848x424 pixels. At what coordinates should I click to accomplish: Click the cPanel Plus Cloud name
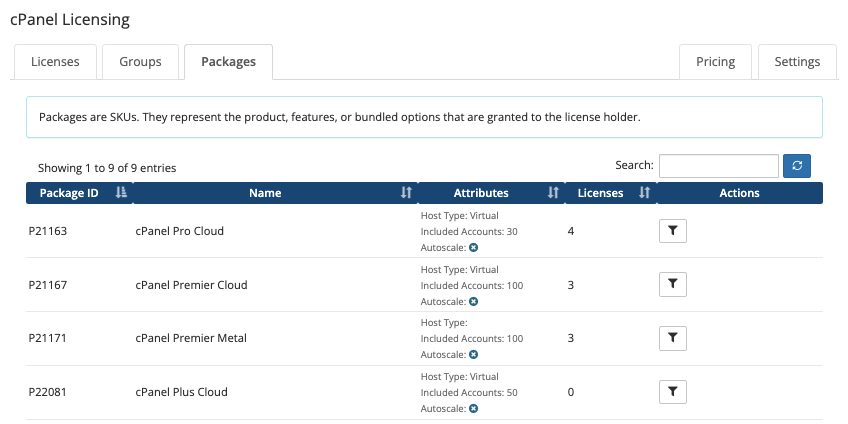tap(181, 392)
